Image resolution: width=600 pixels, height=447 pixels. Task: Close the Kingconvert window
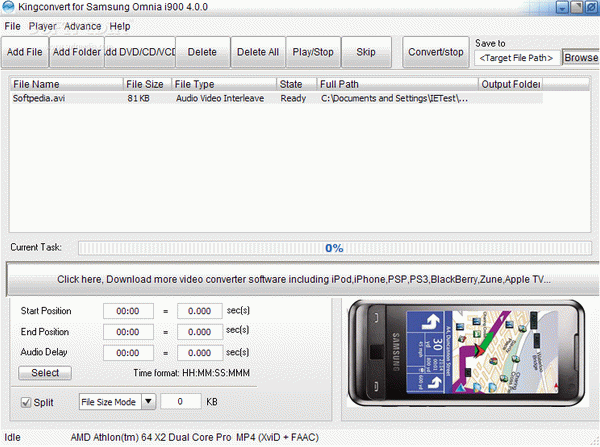pos(591,7)
